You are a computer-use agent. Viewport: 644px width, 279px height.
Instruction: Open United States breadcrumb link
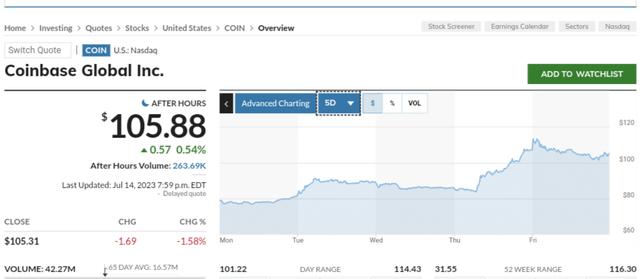point(186,28)
